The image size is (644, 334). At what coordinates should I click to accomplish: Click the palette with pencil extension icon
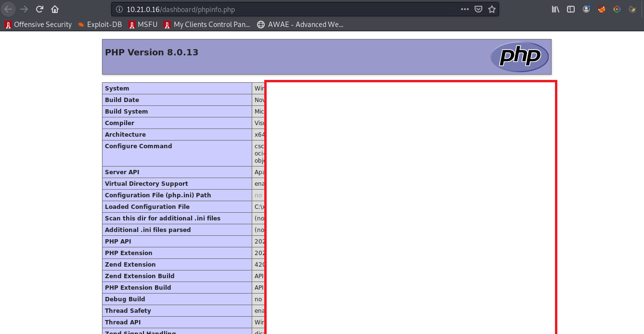632,9
